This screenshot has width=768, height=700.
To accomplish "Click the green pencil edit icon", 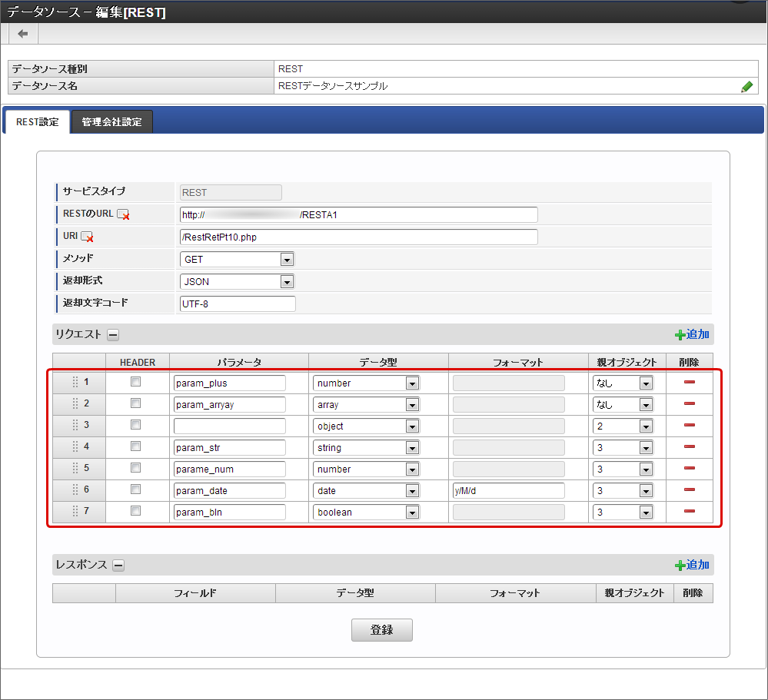I will click(x=746, y=87).
